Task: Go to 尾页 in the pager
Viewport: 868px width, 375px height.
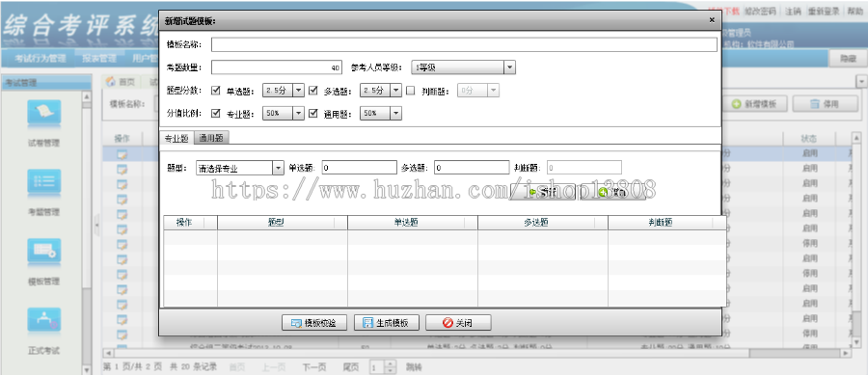Action: tap(350, 366)
